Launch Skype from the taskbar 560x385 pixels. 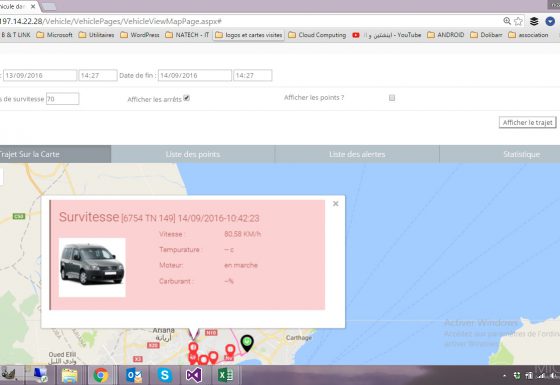[x=165, y=375]
